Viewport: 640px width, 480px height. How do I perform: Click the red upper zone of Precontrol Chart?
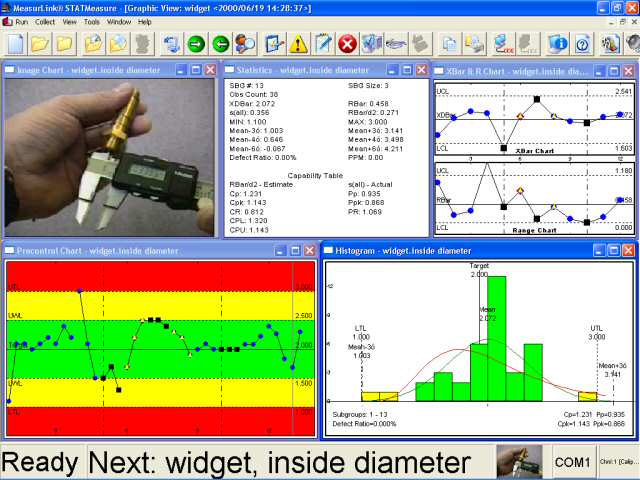click(x=150, y=275)
